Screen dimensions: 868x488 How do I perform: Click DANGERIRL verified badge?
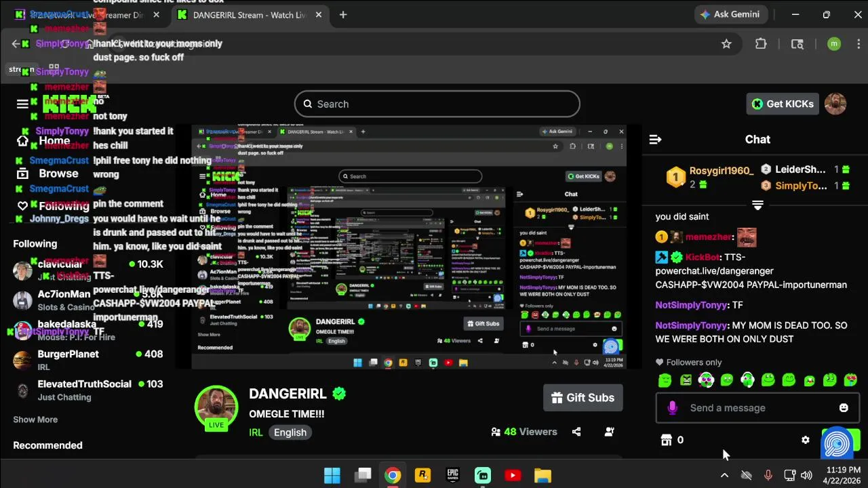pos(339,394)
